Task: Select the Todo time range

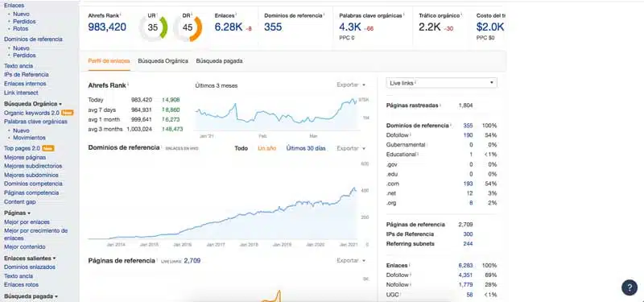Action: point(241,148)
